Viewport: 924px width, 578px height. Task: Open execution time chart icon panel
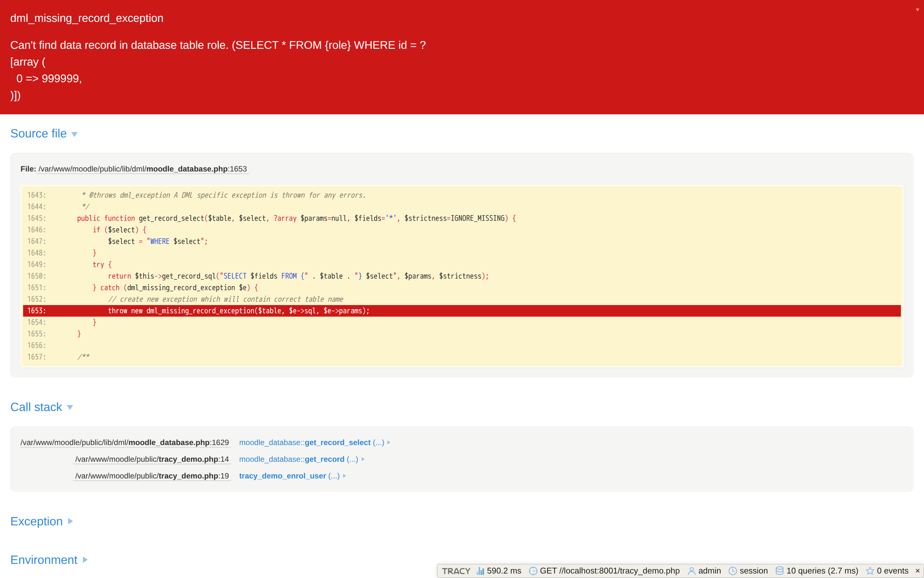[x=480, y=571]
